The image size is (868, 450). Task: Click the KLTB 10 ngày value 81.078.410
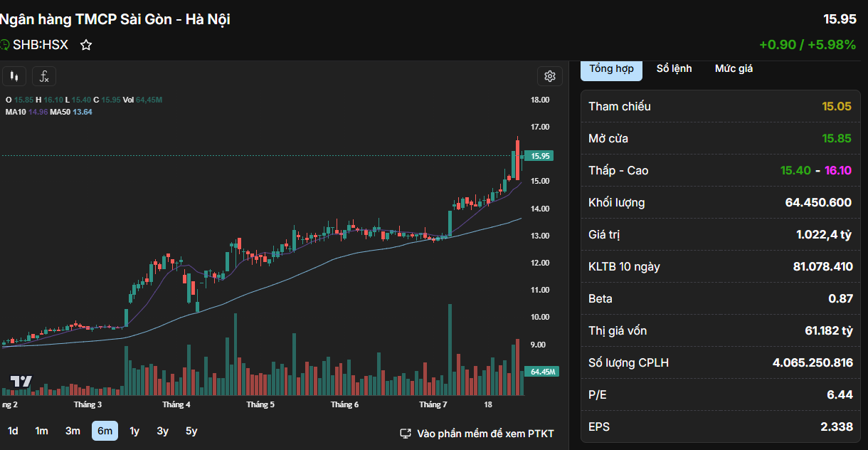(x=822, y=267)
